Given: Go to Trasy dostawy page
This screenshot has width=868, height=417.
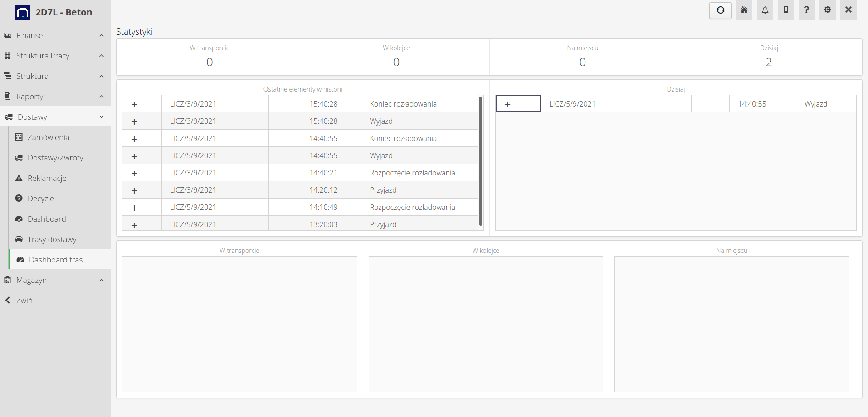Looking at the screenshot, I should (52, 239).
